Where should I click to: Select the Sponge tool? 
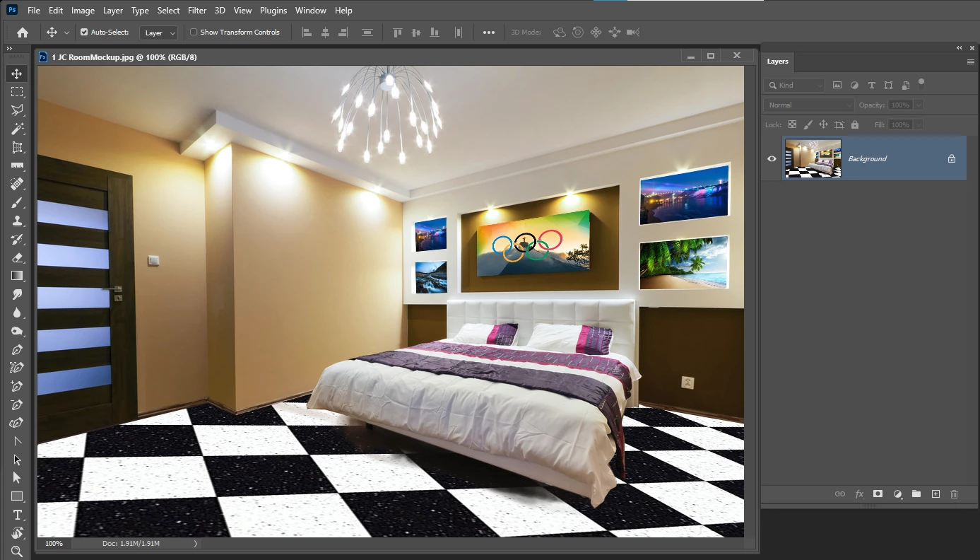point(17,331)
